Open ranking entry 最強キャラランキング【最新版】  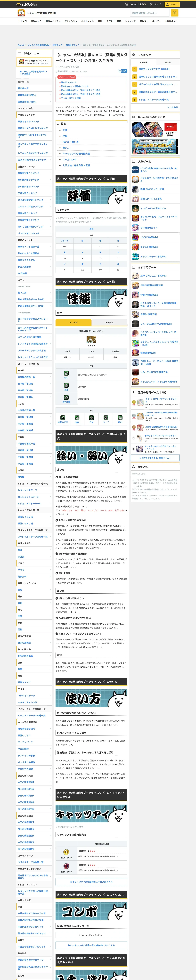pyautogui.click(x=154, y=69)
